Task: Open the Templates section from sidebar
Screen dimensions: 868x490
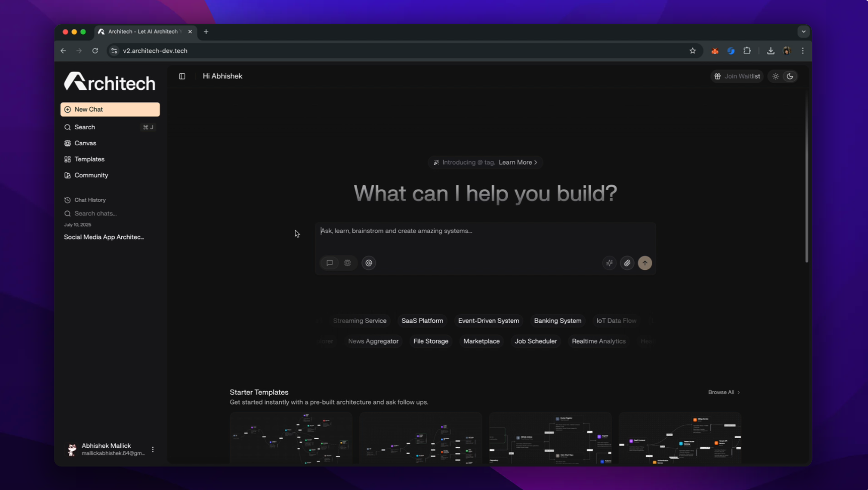Action: pyautogui.click(x=89, y=159)
